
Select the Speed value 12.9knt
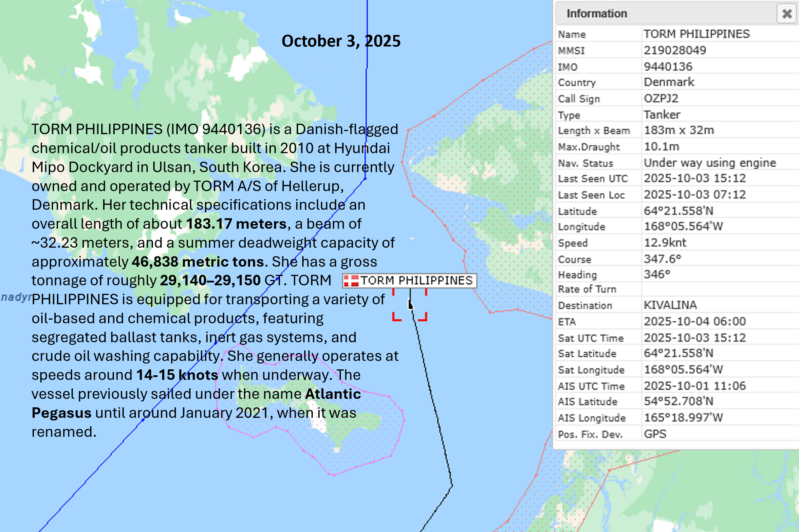[664, 242]
